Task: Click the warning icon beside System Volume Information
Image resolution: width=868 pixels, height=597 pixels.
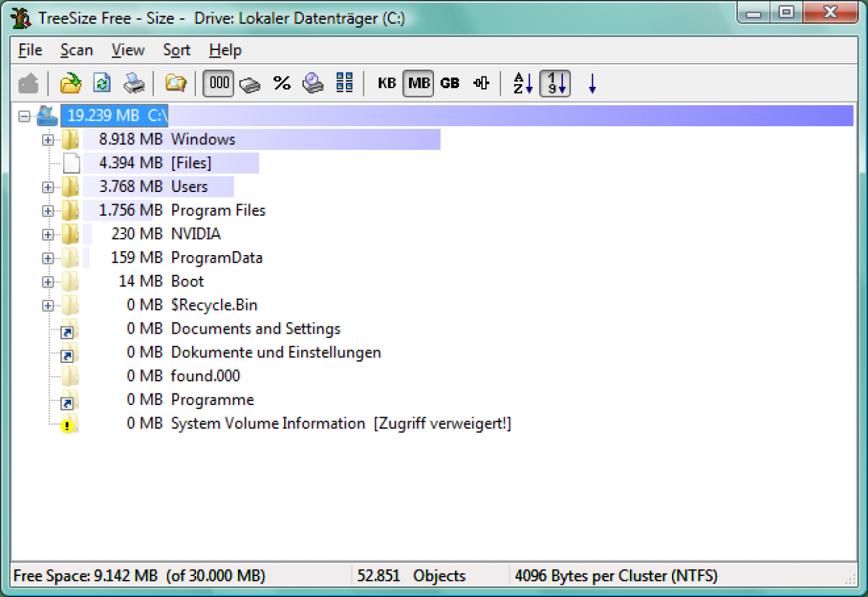Action: tap(71, 425)
